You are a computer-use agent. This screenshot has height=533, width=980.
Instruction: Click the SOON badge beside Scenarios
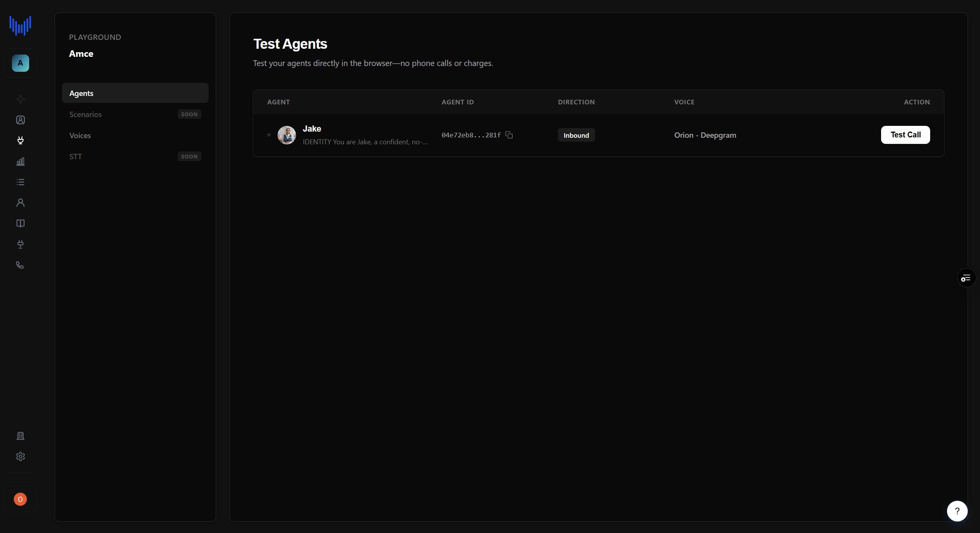[x=189, y=114]
